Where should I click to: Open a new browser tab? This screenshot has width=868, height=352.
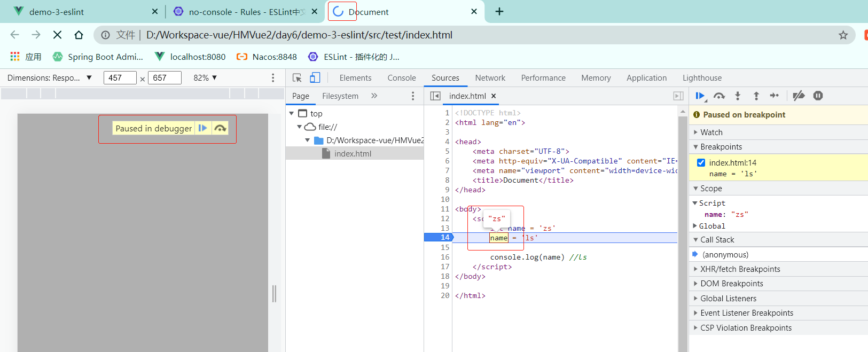coord(499,11)
